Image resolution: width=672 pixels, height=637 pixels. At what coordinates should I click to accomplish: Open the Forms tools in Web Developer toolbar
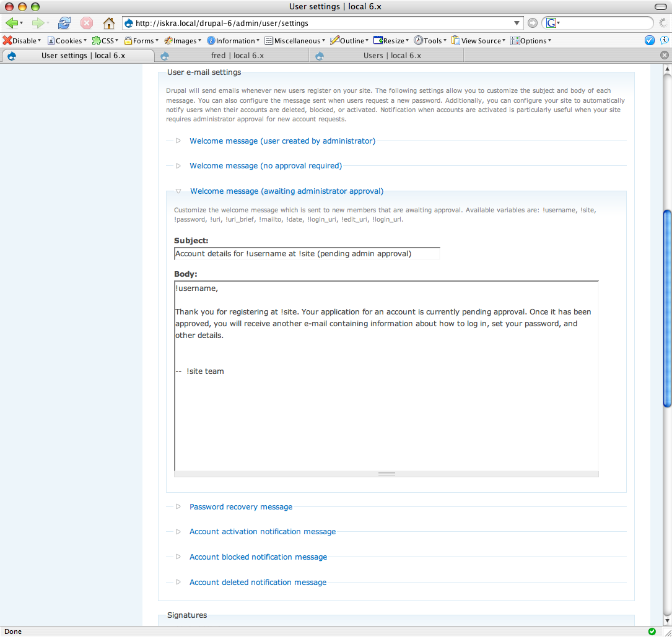coord(141,40)
